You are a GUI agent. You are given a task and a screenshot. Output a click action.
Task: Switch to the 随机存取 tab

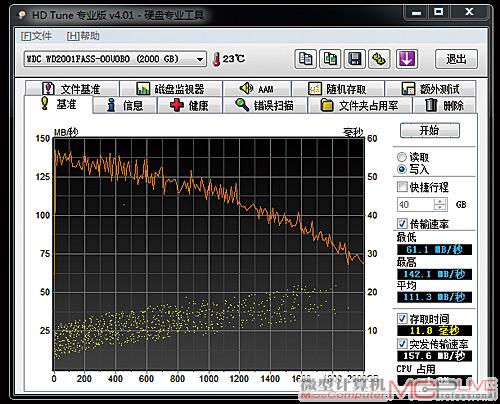point(338,89)
